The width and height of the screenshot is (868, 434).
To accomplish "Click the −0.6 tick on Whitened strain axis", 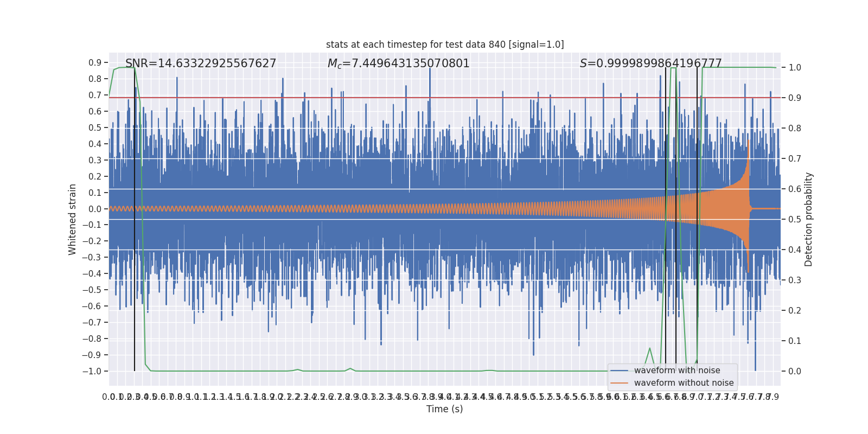I will 92,306.
